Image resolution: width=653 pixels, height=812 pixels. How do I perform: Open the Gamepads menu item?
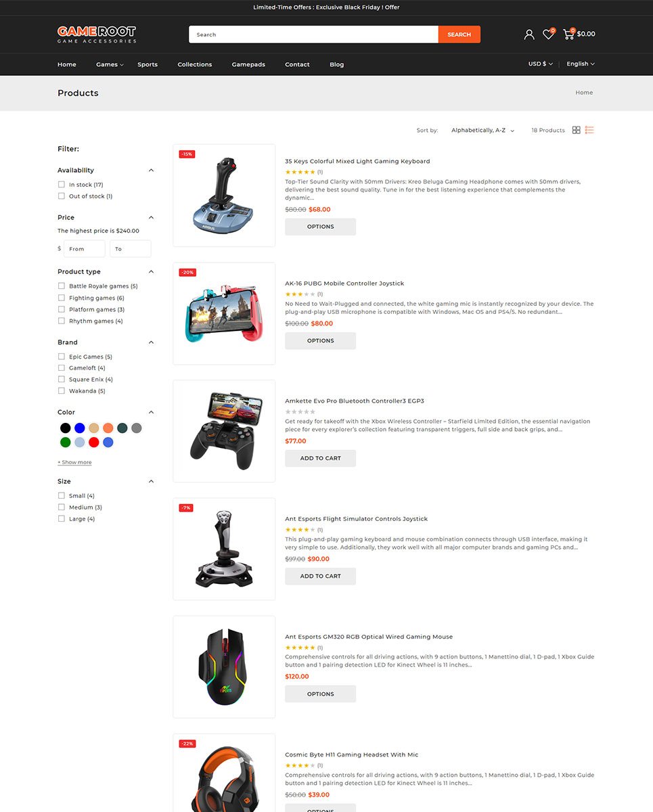click(x=248, y=64)
